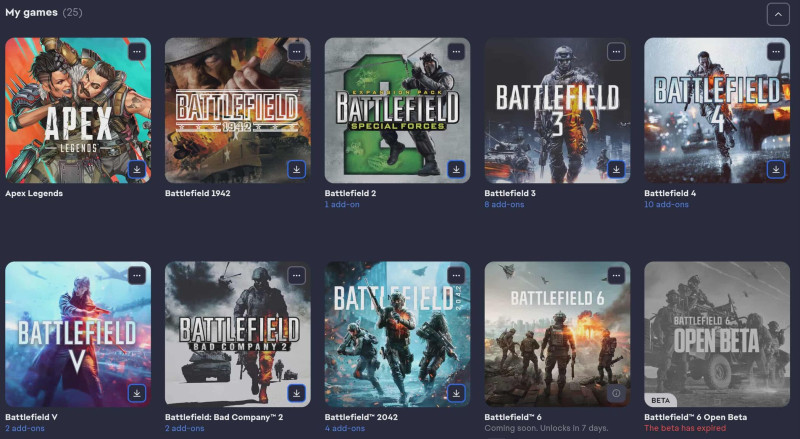Collapse the My games section with the chevron
This screenshot has height=439, width=800.
(x=778, y=14)
